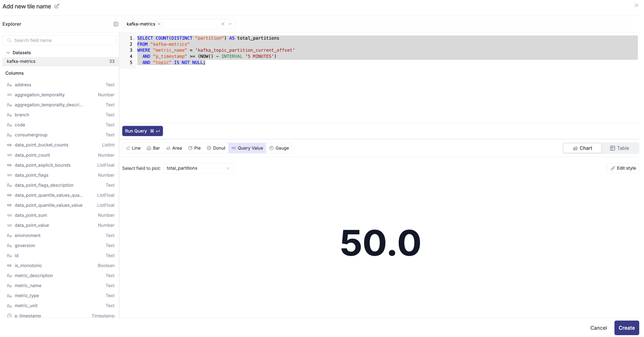Choose the Donut chart tab
The height and width of the screenshot is (337, 644).
tap(216, 148)
